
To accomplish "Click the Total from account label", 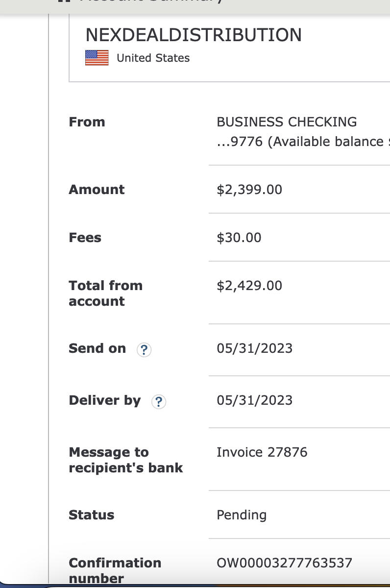I will coord(106,293).
